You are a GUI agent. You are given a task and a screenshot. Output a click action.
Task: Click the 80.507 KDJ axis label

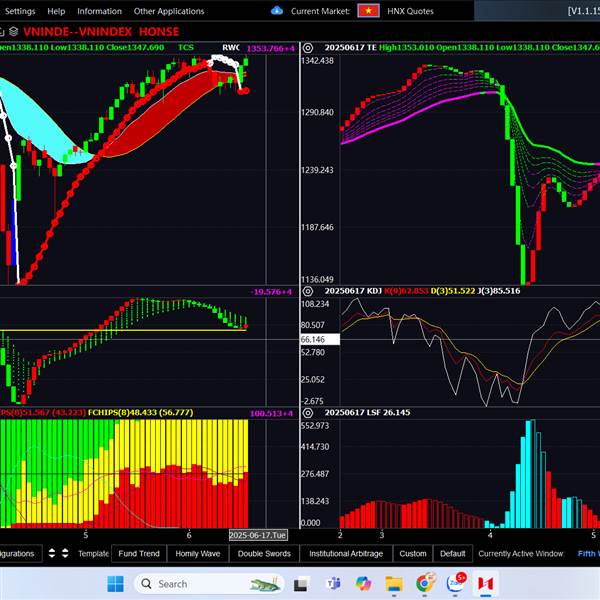313,325
